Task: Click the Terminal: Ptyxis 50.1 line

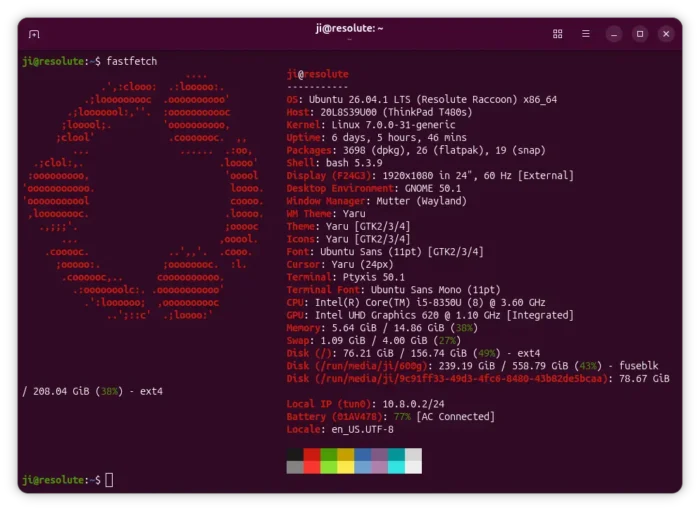Action: pyautogui.click(x=345, y=277)
